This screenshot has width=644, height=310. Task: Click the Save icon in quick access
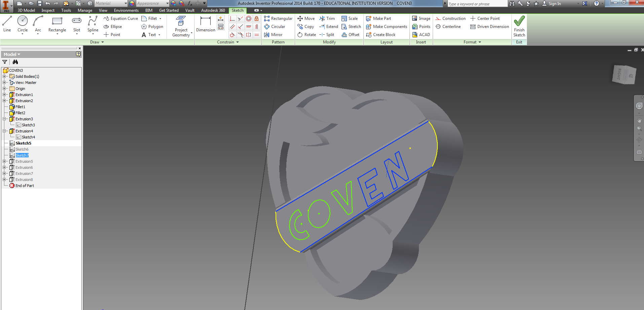click(x=39, y=3)
